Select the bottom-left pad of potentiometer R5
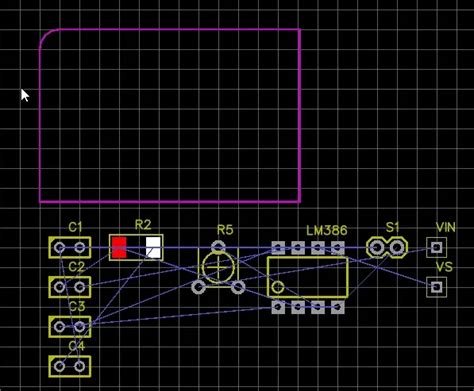The height and width of the screenshot is (391, 474). coord(199,287)
